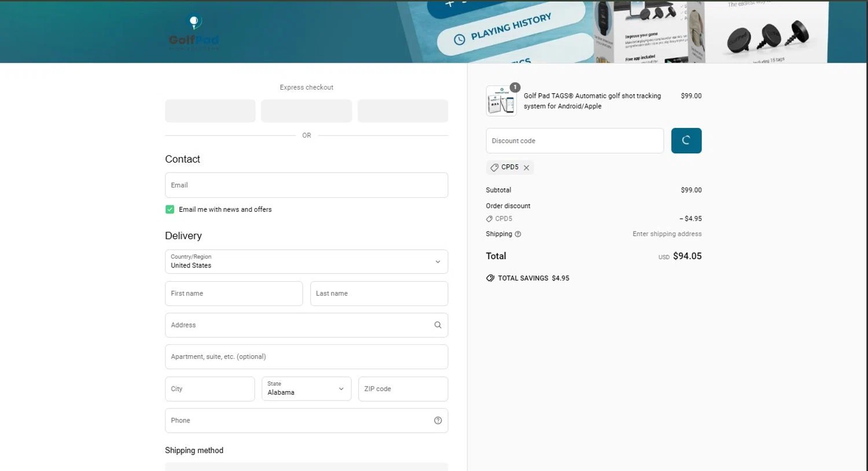Click the third express checkout button

click(403, 111)
